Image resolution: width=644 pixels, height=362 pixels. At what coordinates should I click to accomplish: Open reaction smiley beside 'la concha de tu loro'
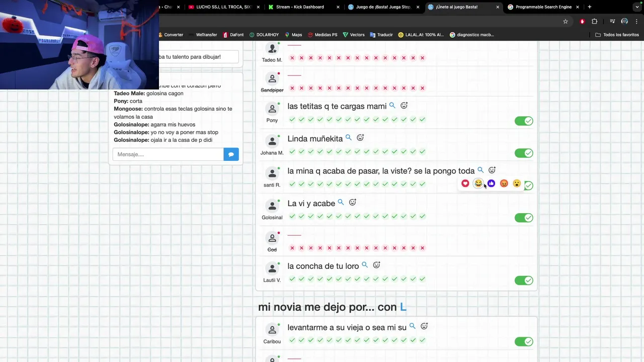pyautogui.click(x=376, y=265)
